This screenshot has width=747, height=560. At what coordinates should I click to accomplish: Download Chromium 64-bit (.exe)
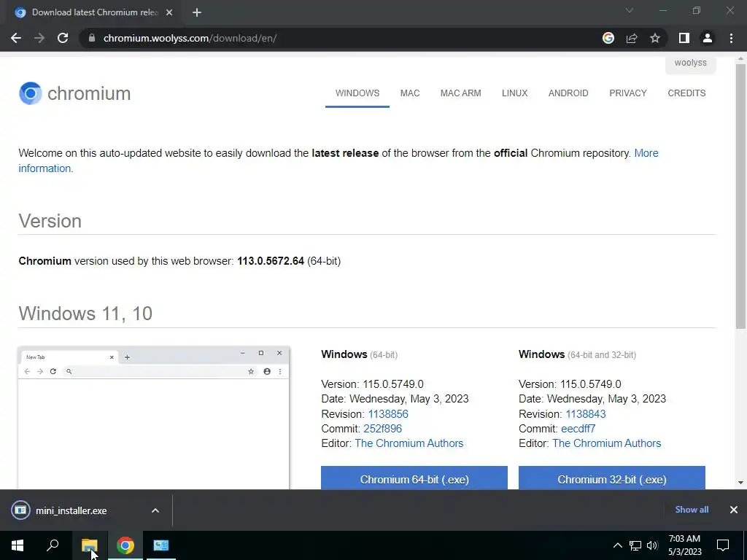click(414, 478)
